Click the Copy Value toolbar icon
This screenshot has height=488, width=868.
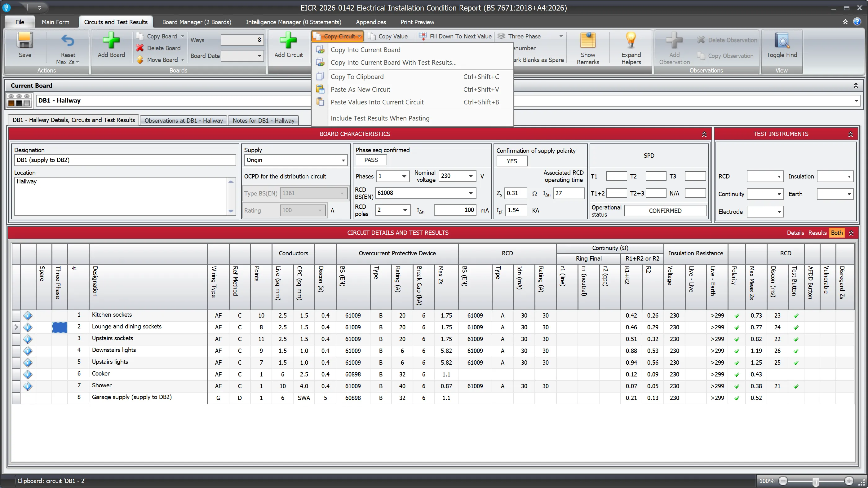[372, 36]
